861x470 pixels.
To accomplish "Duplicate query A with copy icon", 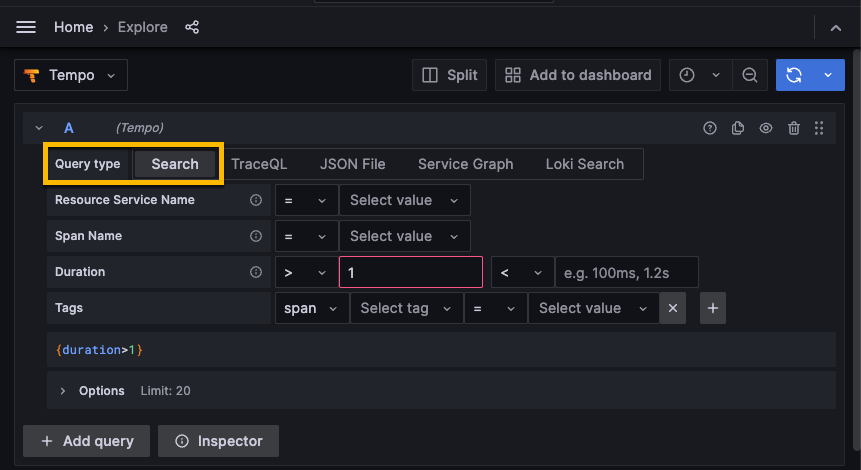I will pos(738,128).
